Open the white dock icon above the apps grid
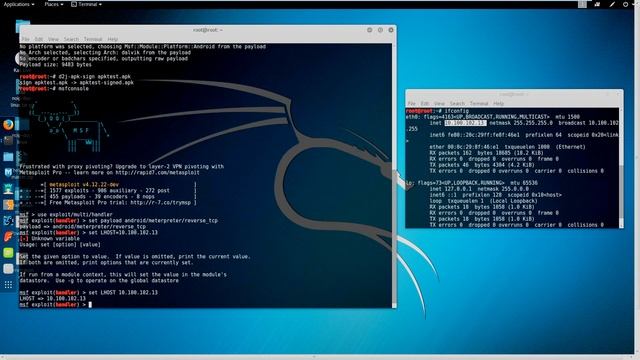 tap(8, 269)
